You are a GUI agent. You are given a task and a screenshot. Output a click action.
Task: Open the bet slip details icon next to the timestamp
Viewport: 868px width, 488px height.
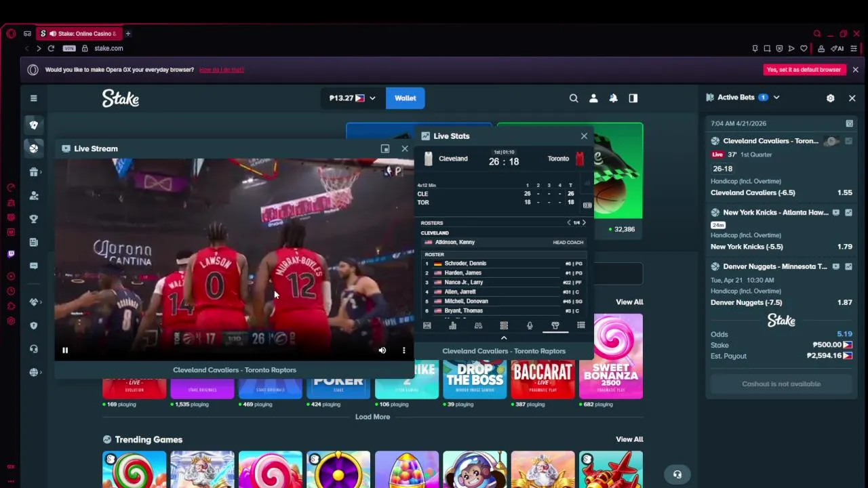coord(849,123)
